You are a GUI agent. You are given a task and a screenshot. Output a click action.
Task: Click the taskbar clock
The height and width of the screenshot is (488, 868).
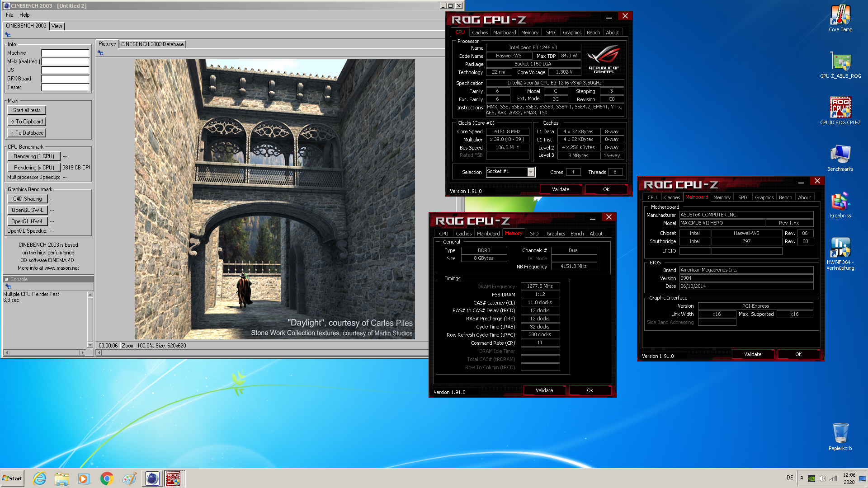point(849,479)
